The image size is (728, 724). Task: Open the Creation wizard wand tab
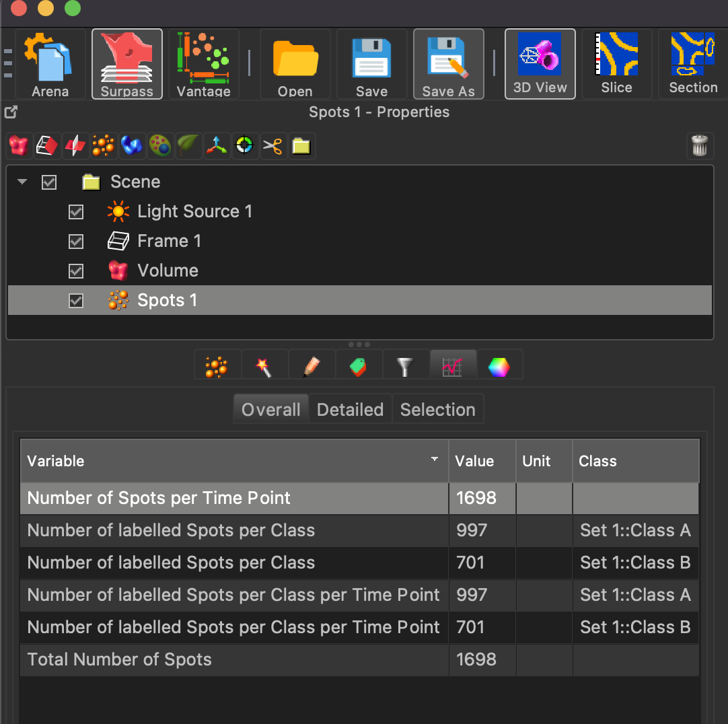point(264,367)
